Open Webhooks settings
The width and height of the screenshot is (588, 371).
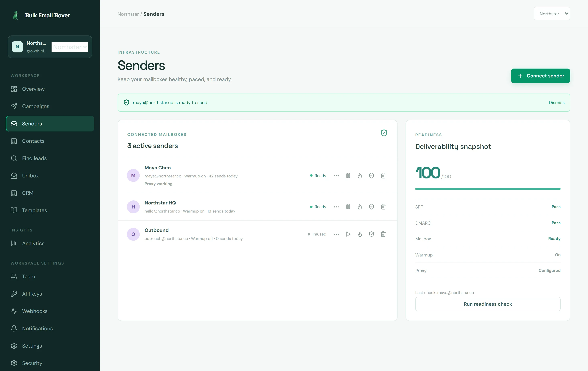point(50,311)
